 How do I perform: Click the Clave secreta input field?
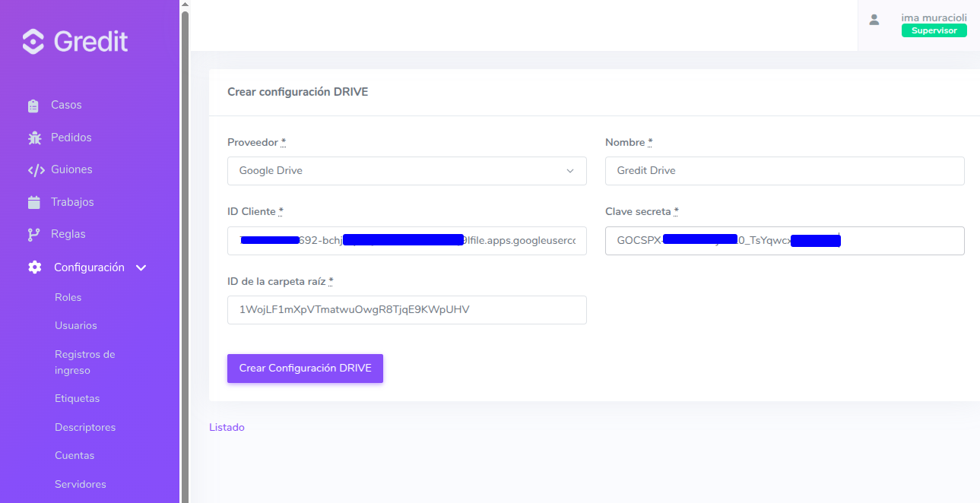point(785,241)
